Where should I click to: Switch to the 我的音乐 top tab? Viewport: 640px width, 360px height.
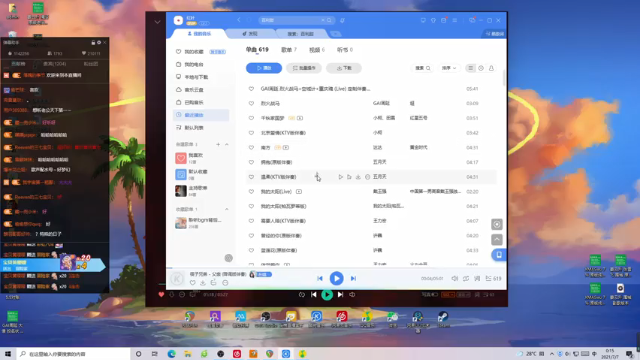coord(199,33)
